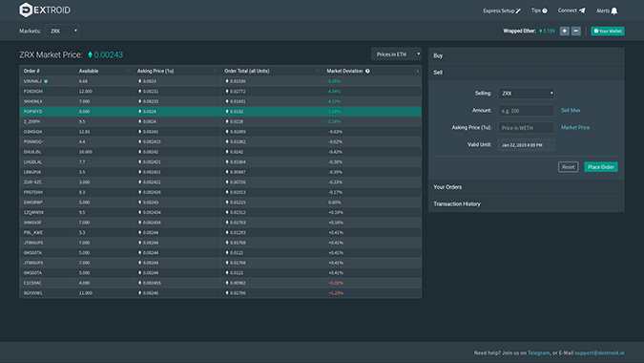The width and height of the screenshot is (644, 363).
Task: Open the Prices in ETH dropdown
Action: click(x=396, y=54)
